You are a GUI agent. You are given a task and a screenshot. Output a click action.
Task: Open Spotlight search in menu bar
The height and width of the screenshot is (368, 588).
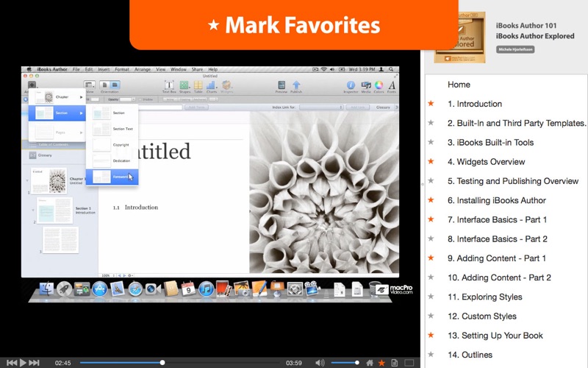(391, 69)
